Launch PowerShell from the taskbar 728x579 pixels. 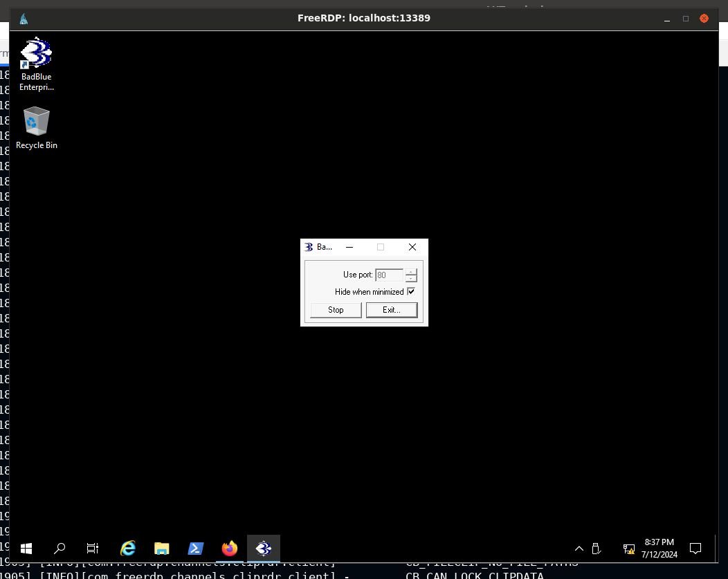[195, 549]
